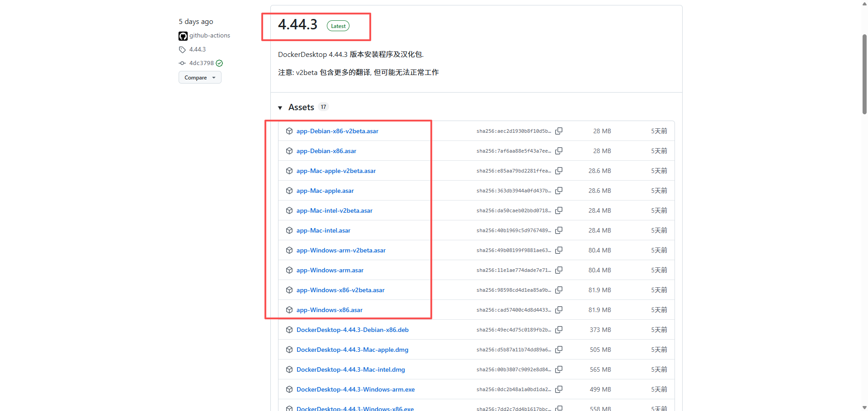Copy sha256 of app-Mac-apple-v2beta.asar
This screenshot has width=868, height=411.
click(559, 171)
